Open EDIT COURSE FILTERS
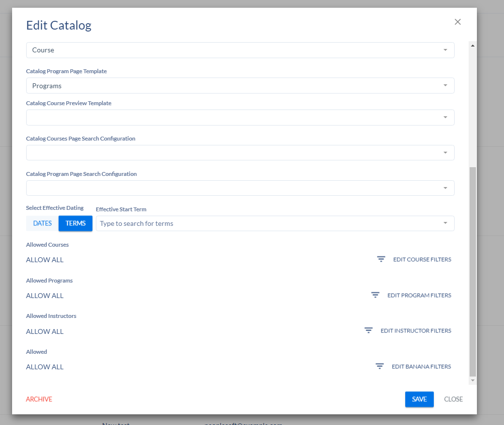Screen dimensions: 504x425 pyautogui.click(x=422, y=259)
